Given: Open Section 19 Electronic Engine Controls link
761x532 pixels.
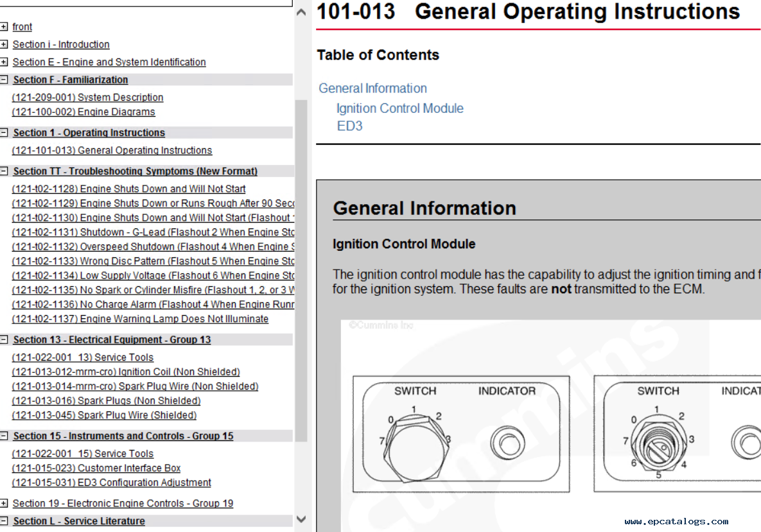Looking at the screenshot, I should tap(123, 503).
